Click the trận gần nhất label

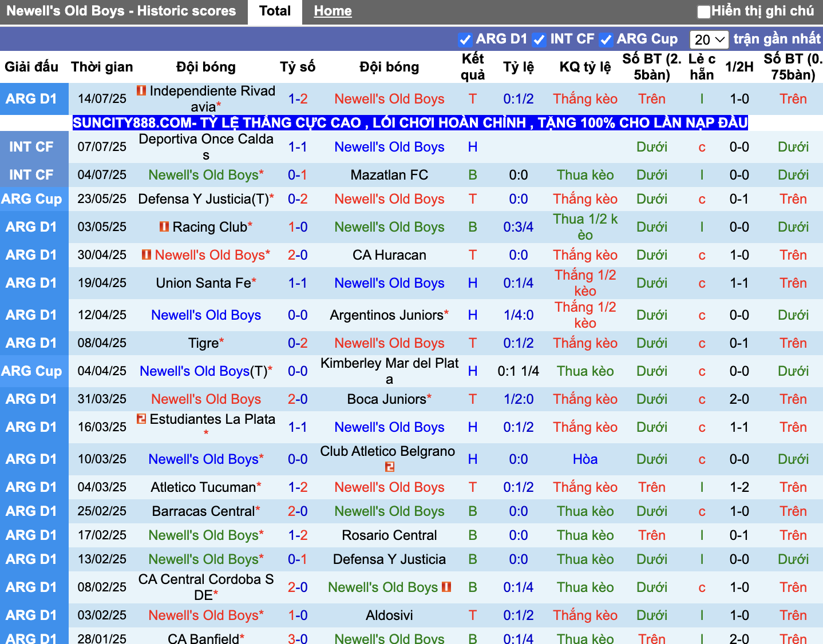pos(777,39)
